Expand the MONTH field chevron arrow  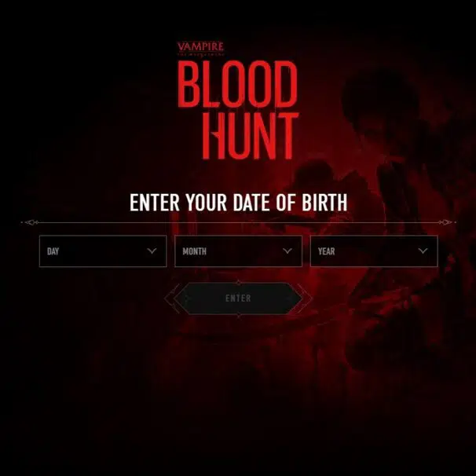tap(287, 251)
